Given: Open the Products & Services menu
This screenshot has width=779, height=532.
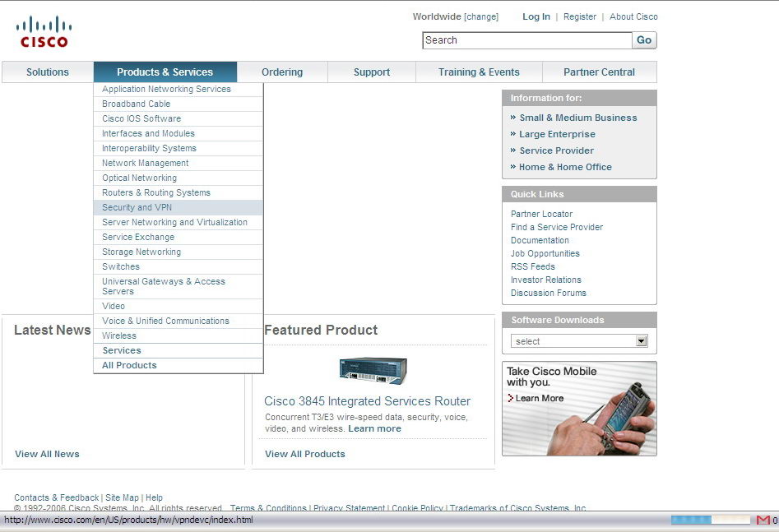Looking at the screenshot, I should [165, 72].
